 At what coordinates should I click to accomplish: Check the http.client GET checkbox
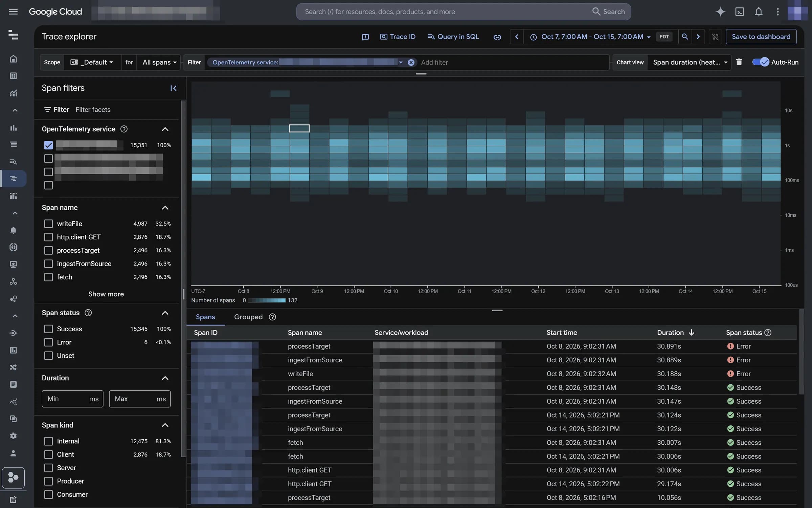(48, 237)
